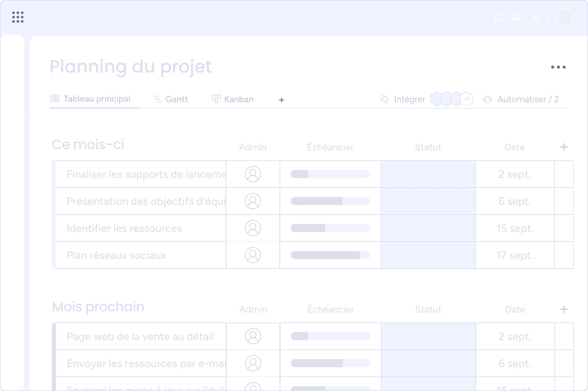Open the 6 sept. date in Ce mois-ci
Viewport: 588px width, 391px height.
click(x=515, y=201)
